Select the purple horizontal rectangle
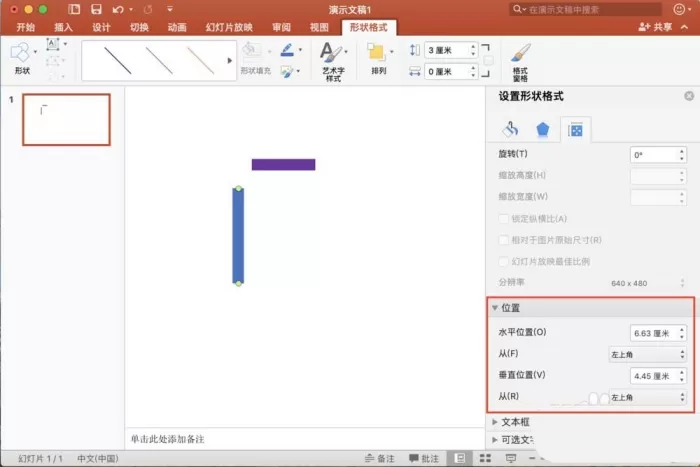700x467 pixels. [283, 165]
